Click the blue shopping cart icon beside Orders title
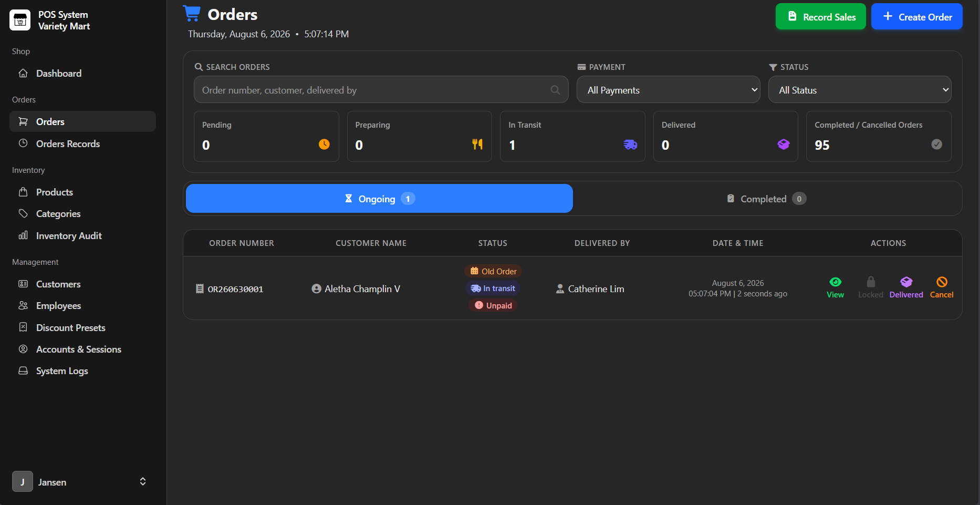The width and height of the screenshot is (980, 505). coord(192,13)
